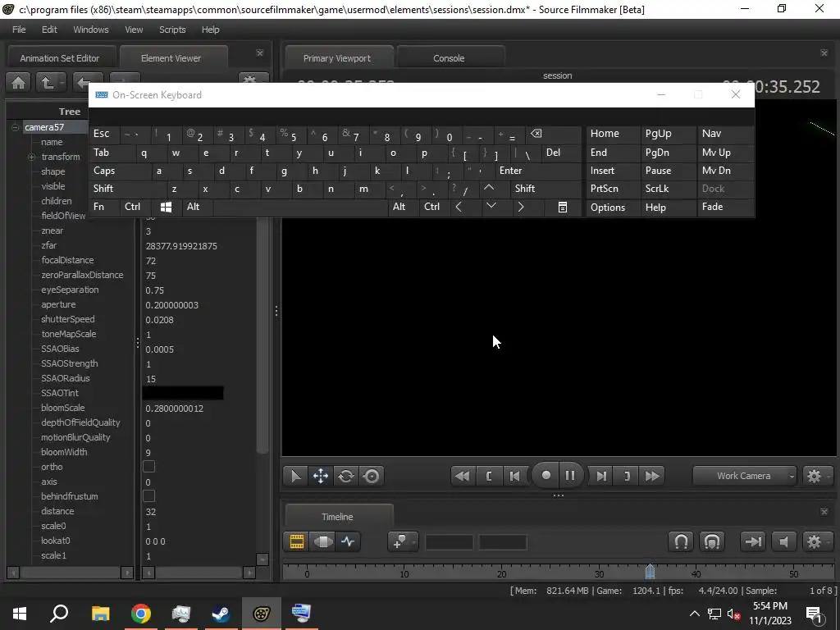Toggle ScrLk on the On-Screen Keyboard

click(668, 189)
